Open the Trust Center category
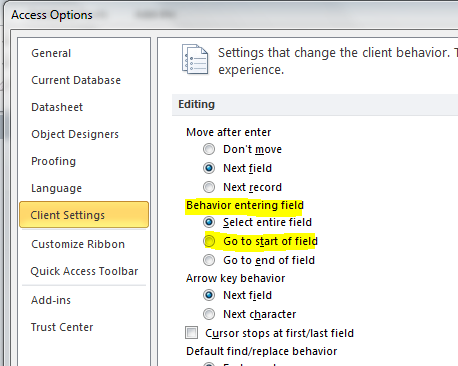 62,327
